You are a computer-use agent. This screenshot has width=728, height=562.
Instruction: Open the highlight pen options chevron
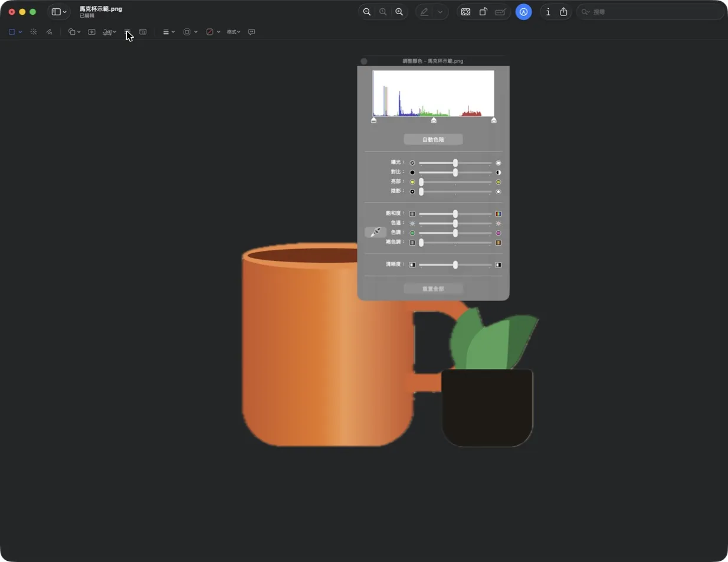[440, 12]
